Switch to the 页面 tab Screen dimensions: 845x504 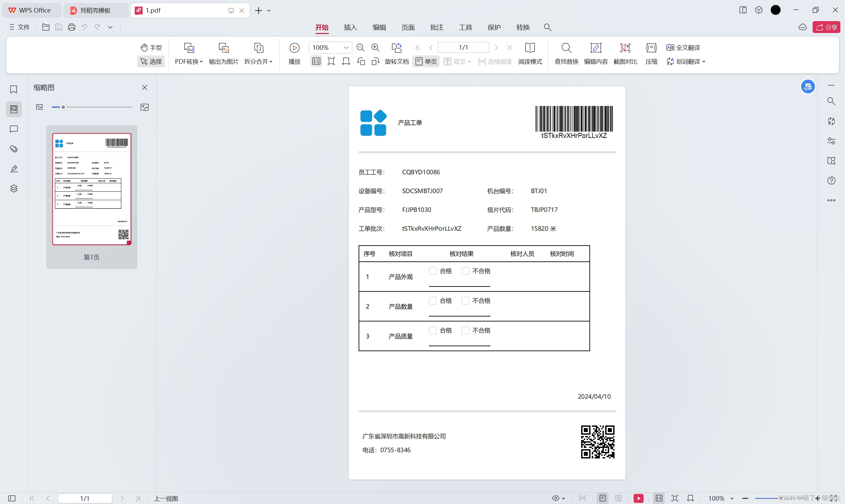[408, 27]
